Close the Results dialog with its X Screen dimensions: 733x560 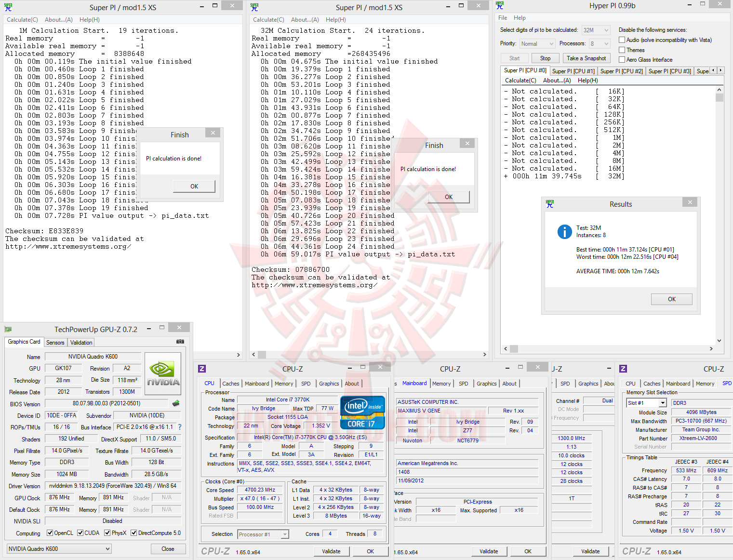click(x=690, y=202)
